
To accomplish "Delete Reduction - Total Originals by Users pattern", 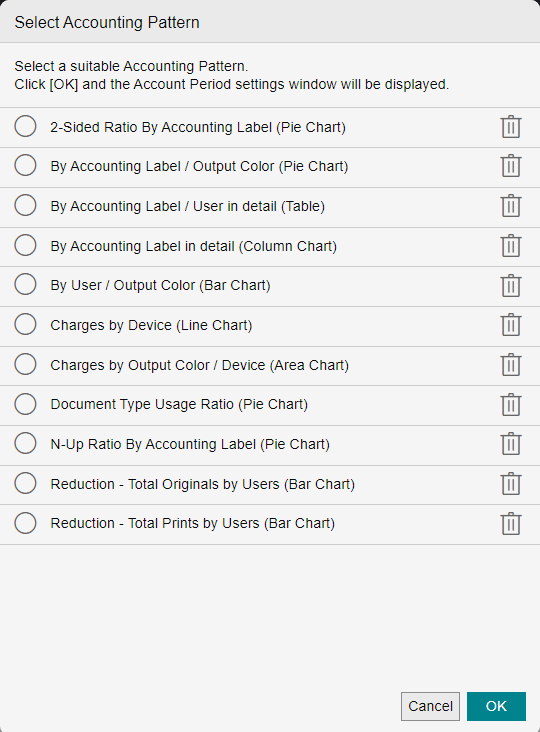I will (x=511, y=484).
